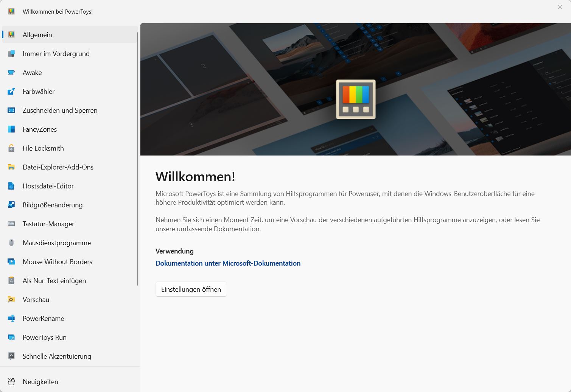
Task: Open the Immer im Vordergrund page
Action: click(x=70, y=53)
